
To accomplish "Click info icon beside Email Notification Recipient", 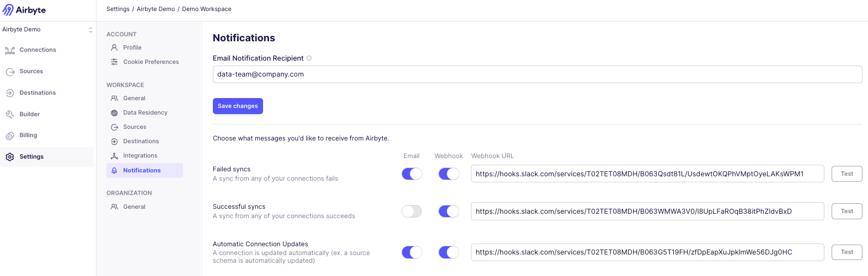I will coord(309,58).
